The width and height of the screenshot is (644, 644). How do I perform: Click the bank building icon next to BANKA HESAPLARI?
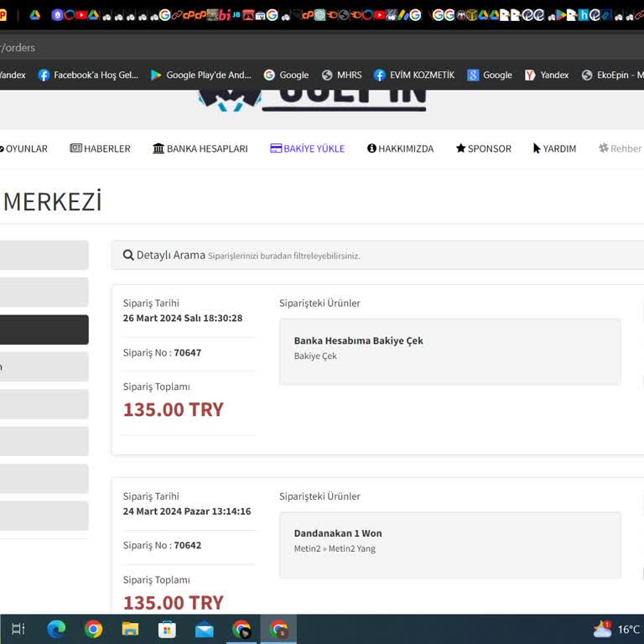pyautogui.click(x=158, y=148)
